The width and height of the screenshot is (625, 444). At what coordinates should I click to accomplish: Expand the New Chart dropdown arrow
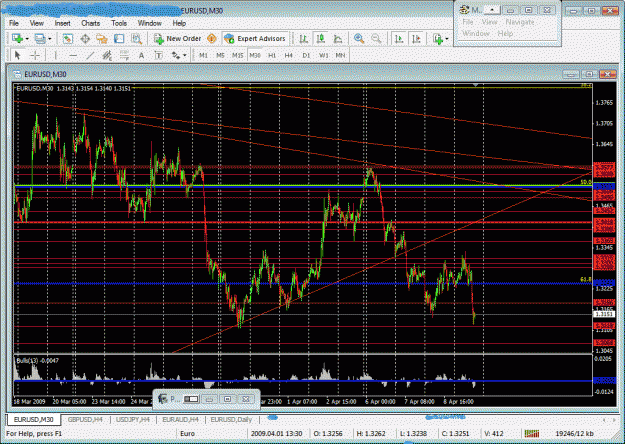point(27,39)
